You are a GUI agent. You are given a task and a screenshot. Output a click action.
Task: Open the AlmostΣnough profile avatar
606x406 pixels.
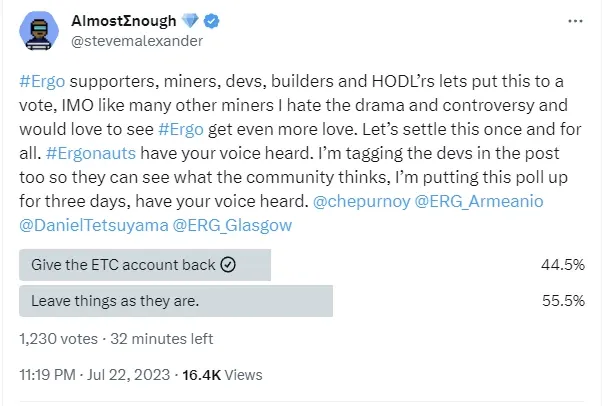39,31
